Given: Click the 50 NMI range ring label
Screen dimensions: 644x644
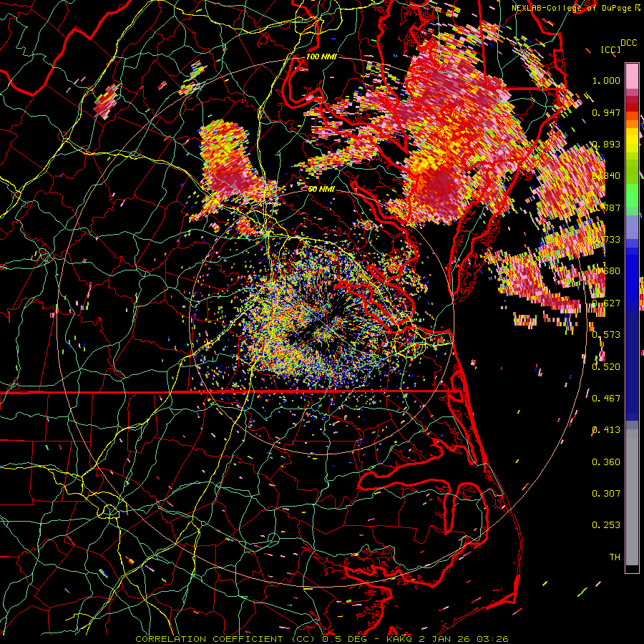Looking at the screenshot, I should [x=321, y=190].
